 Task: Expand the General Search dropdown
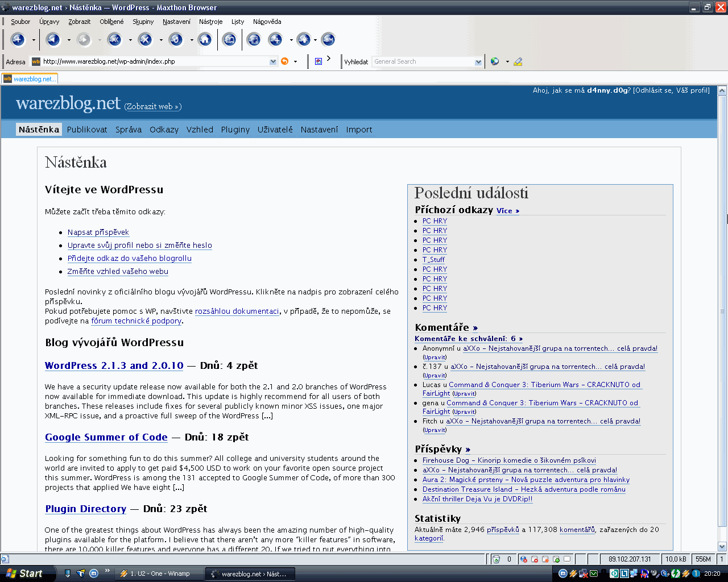click(478, 61)
